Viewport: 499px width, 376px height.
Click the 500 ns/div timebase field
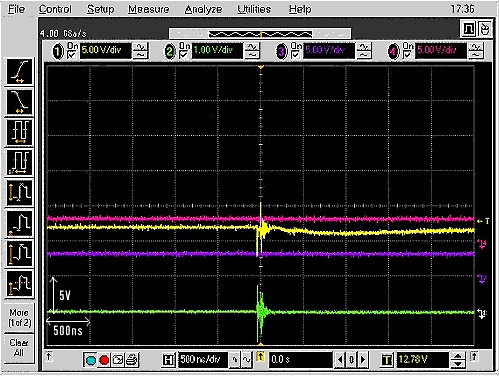203,360
